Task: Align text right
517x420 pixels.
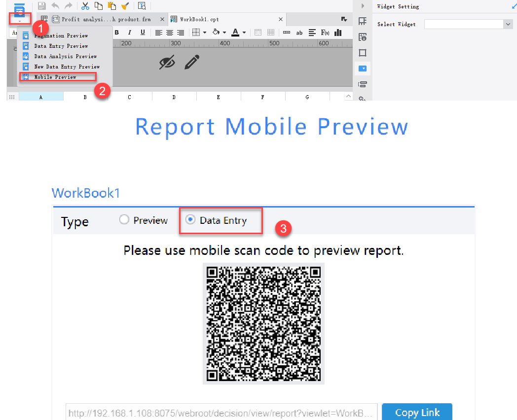Action: point(181,33)
